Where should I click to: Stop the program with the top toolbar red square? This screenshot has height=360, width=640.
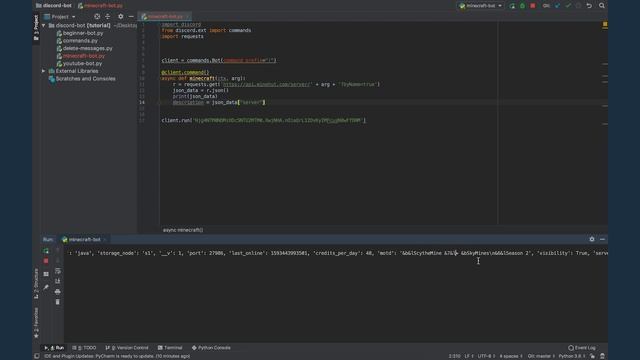pyautogui.click(x=533, y=6)
